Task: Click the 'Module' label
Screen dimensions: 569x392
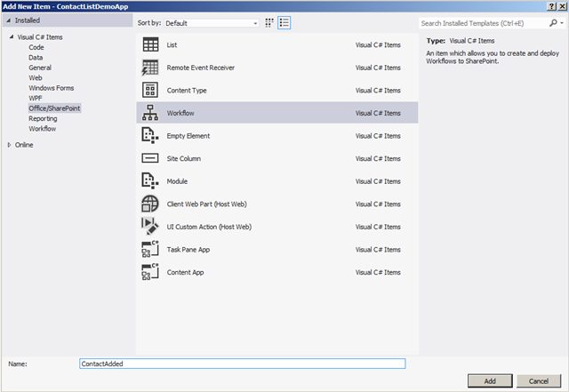Action: (x=177, y=181)
